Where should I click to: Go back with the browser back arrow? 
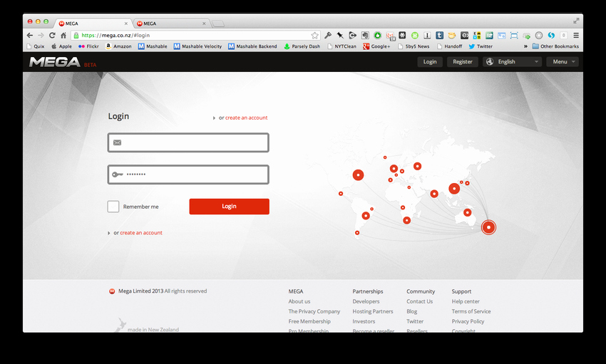coord(30,35)
